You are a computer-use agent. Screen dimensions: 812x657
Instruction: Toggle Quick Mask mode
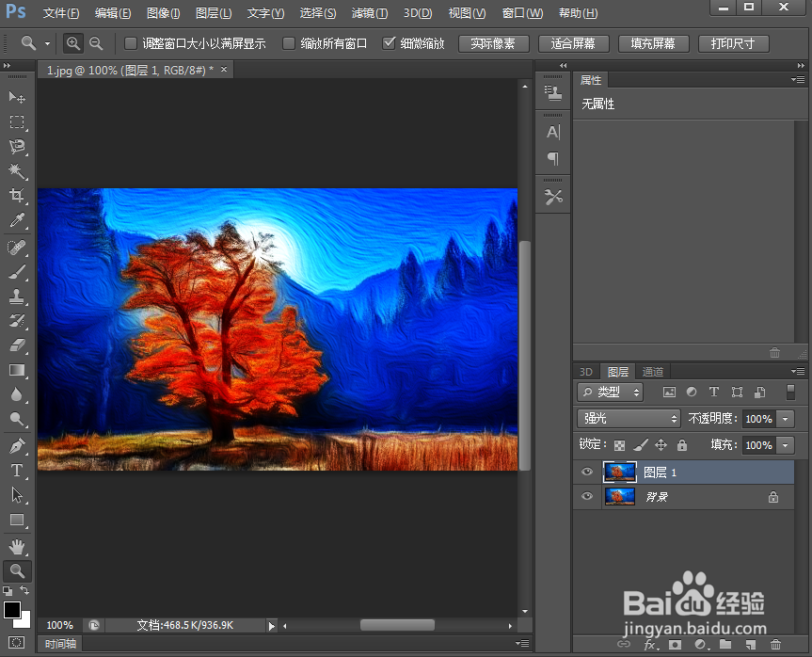17,643
